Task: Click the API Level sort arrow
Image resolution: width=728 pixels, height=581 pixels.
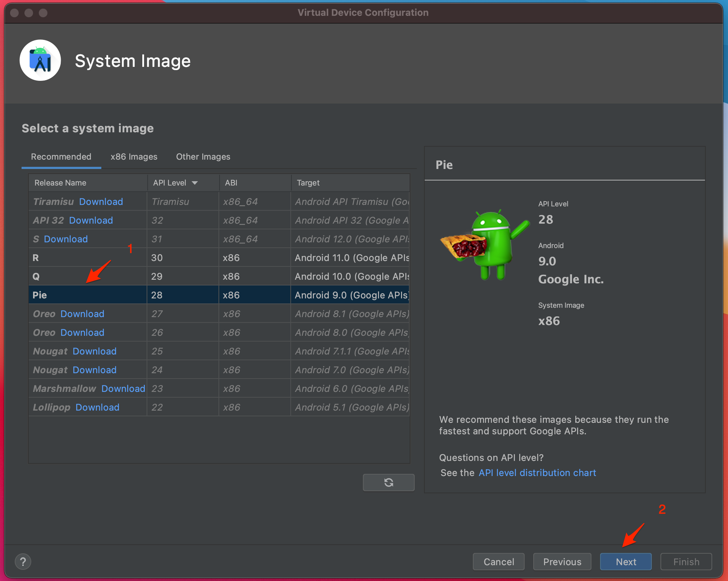Action: (195, 183)
